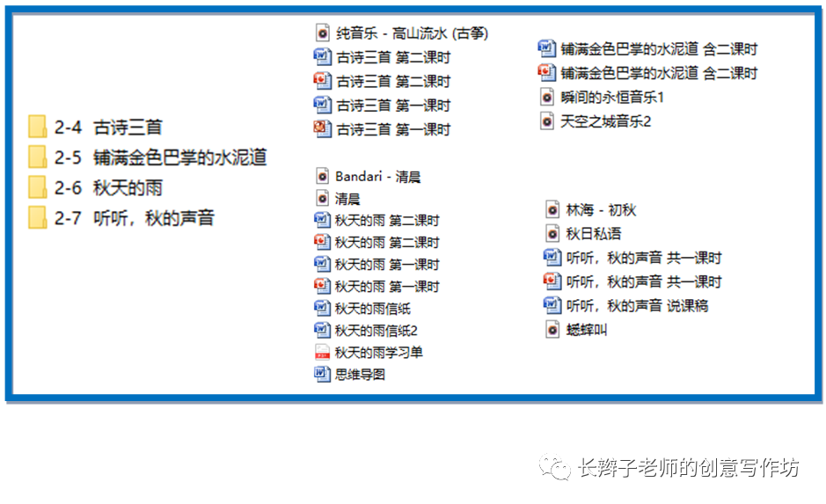Image resolution: width=826 pixels, height=504 pixels.
Task: Select the file name 天空之城音乐2
Action: point(605,121)
